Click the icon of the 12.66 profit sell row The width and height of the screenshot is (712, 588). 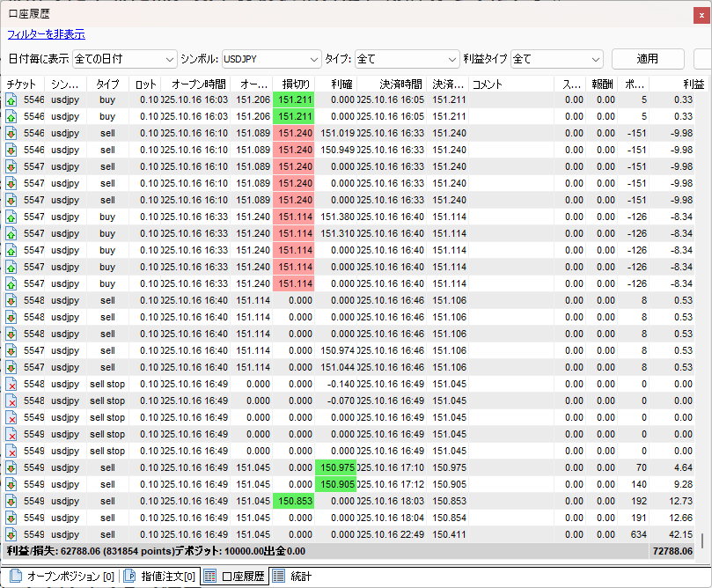click(11, 518)
